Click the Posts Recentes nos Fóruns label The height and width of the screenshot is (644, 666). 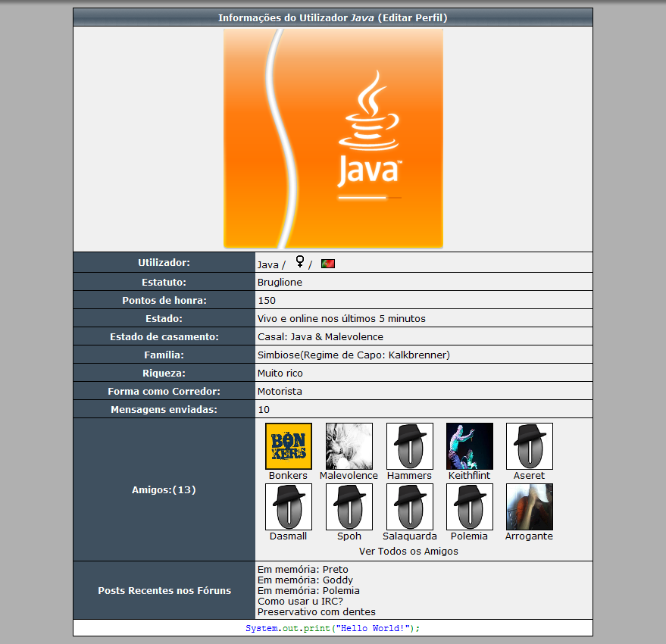click(x=164, y=590)
